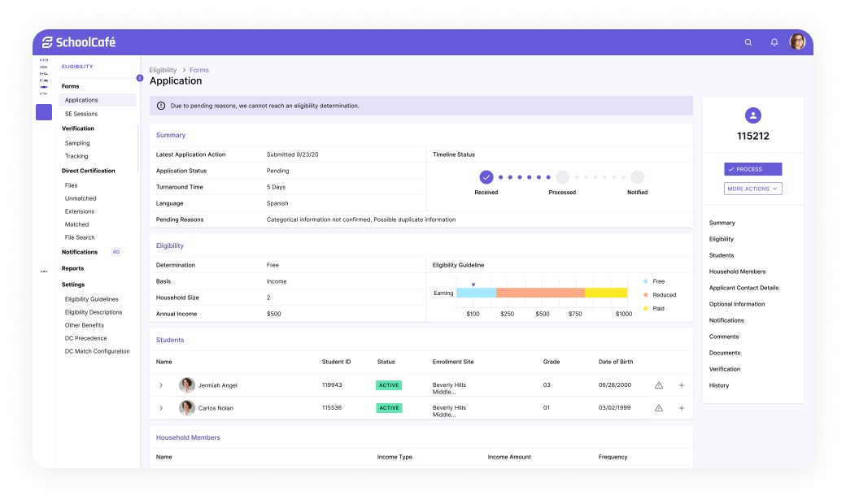The height and width of the screenshot is (504, 846).
Task: Open the More Actions dropdown
Action: pyautogui.click(x=752, y=189)
